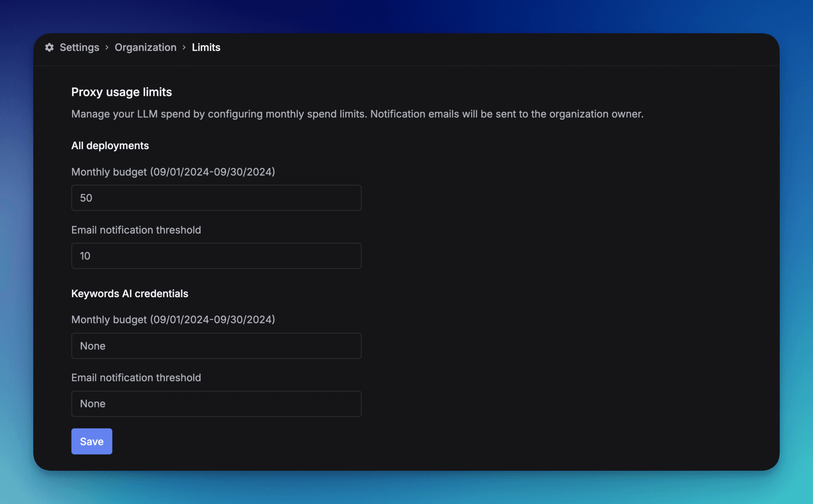The image size is (813, 504).
Task: Click the Keywords AI credentials section title
Action: click(130, 293)
